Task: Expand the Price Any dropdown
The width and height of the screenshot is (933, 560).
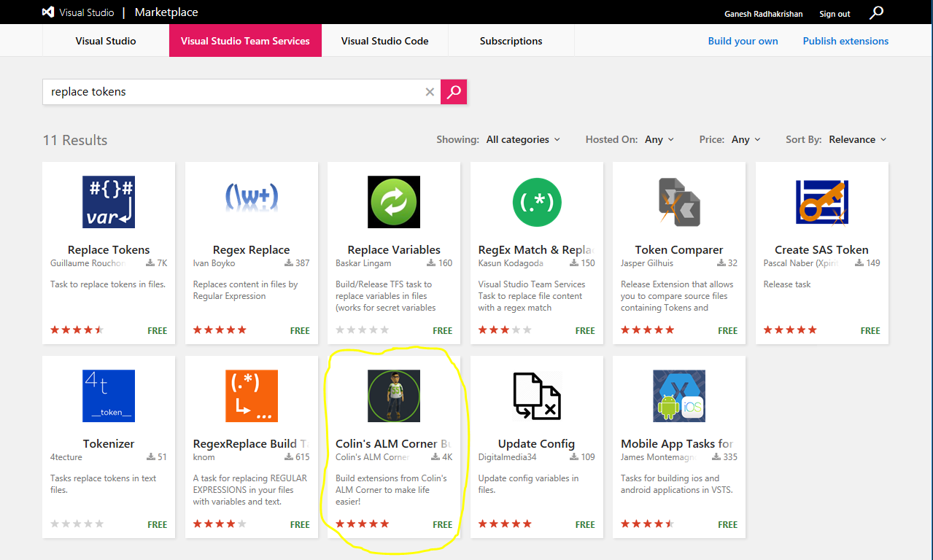Action: pyautogui.click(x=746, y=139)
